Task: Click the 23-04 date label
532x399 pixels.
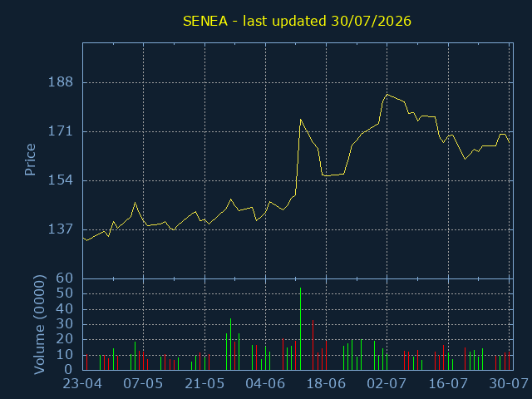Action: [83, 384]
